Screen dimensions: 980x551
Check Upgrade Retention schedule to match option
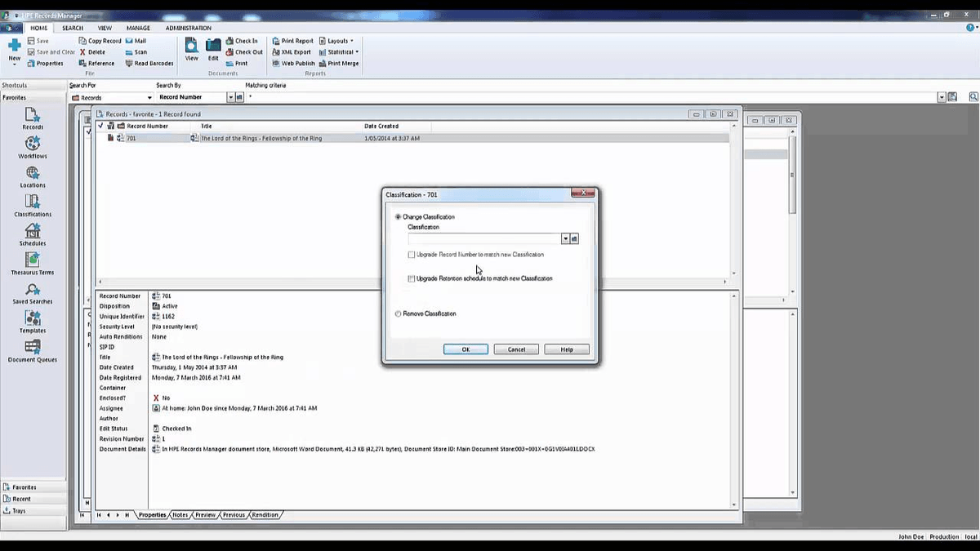412,278
